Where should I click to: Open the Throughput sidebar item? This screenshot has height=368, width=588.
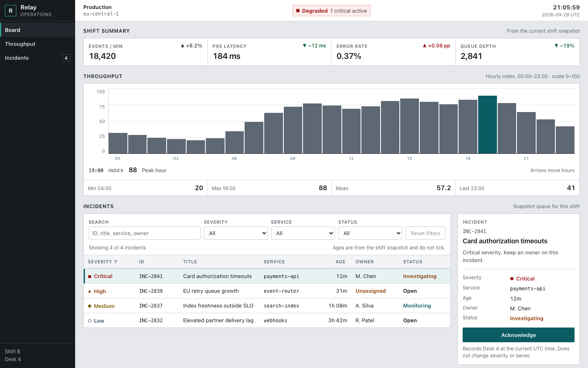[x=38, y=44]
